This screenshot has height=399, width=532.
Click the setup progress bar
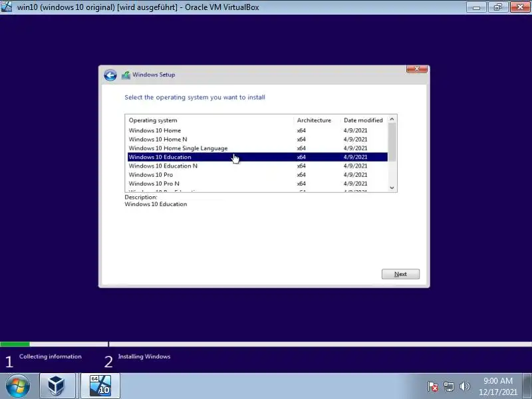[x=266, y=344]
